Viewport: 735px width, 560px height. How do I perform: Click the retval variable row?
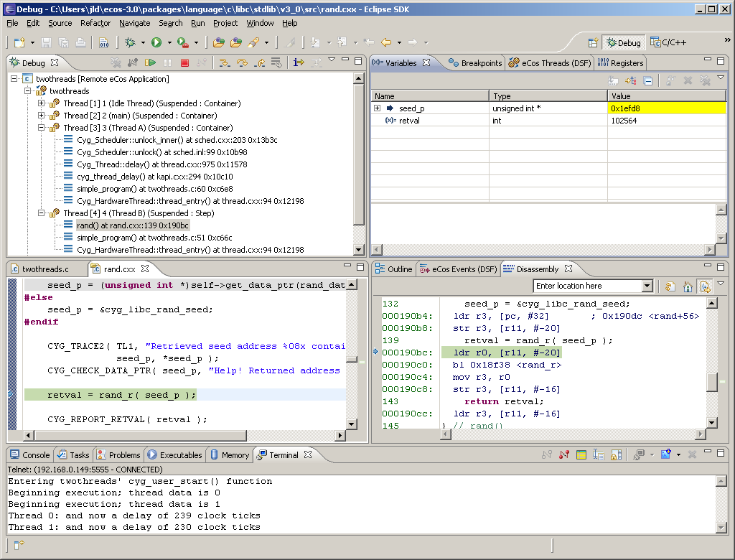[x=548, y=121]
